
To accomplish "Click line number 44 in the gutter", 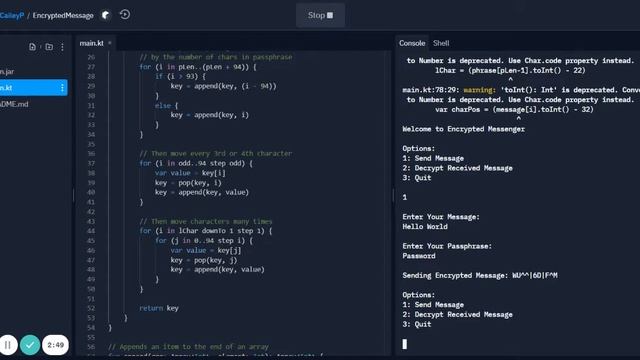I will (x=91, y=231).
